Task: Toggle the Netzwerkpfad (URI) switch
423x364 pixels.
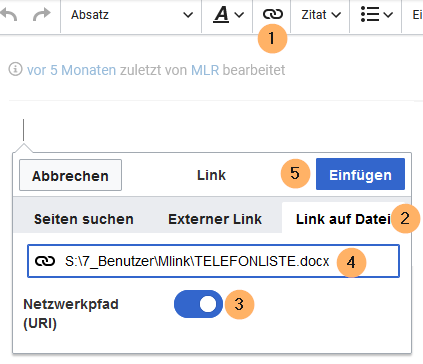Action: click(198, 304)
